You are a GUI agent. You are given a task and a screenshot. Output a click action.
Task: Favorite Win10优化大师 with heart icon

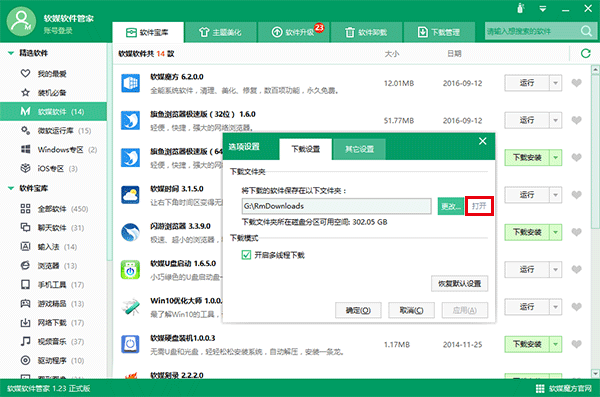pos(576,307)
